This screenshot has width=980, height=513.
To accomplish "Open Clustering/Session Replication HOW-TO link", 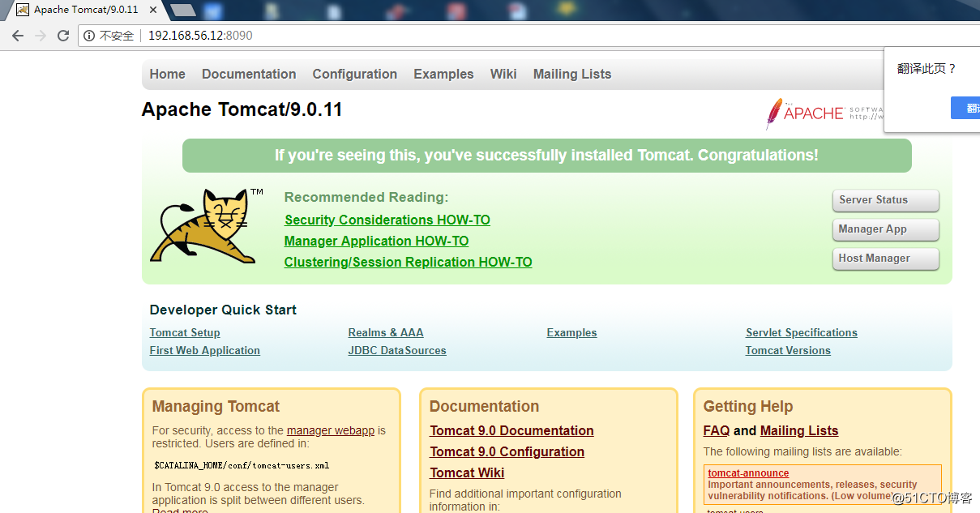I will 409,263.
